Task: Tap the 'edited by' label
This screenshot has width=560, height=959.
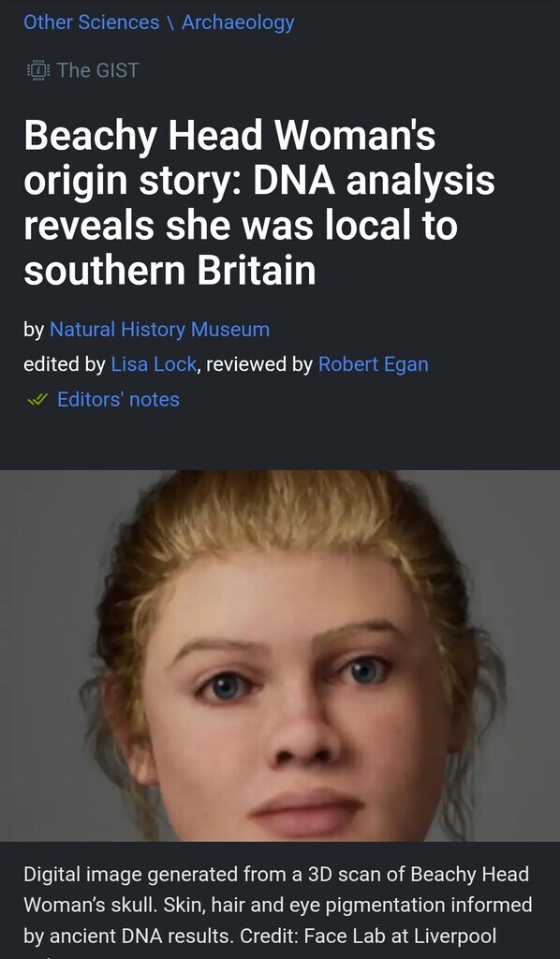Action: pyautogui.click(x=65, y=364)
